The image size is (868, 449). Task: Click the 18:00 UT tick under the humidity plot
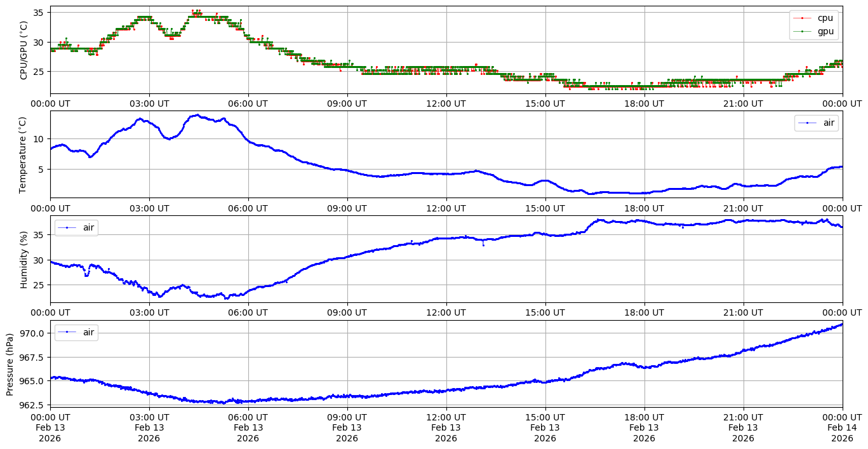point(644,312)
